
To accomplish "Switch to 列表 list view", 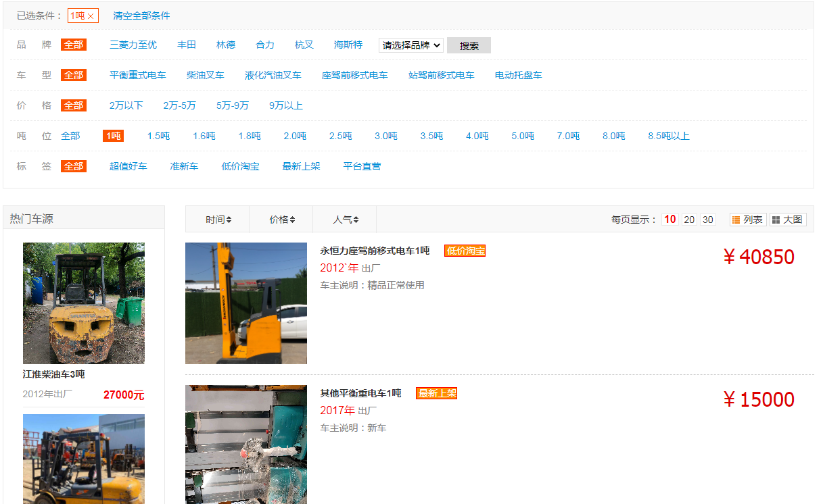I will [748, 220].
